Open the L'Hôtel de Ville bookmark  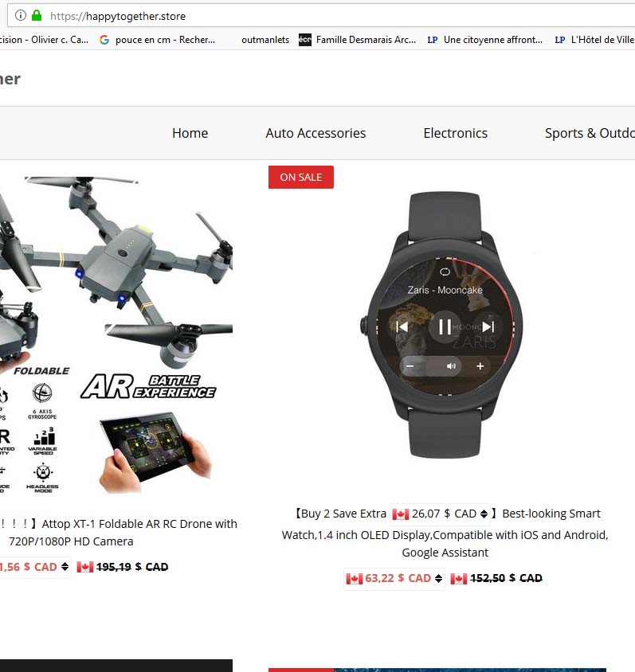(594, 40)
